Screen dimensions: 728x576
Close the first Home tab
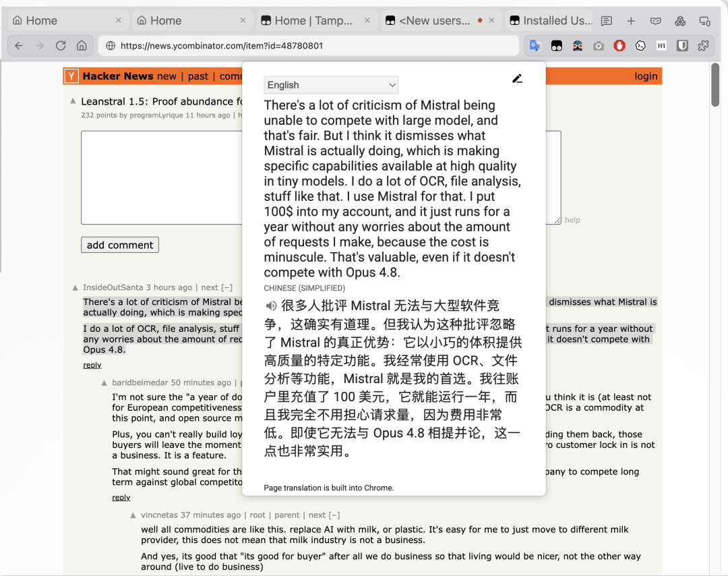click(119, 20)
